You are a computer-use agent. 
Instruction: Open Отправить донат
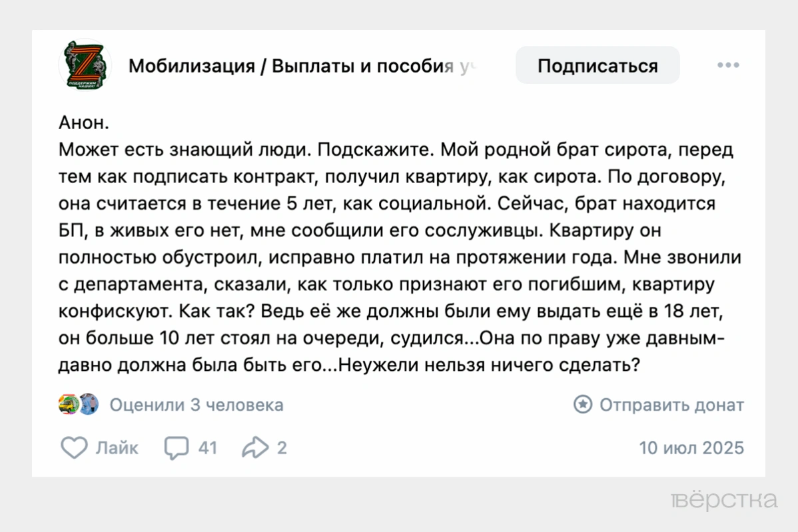pyautogui.click(x=671, y=404)
